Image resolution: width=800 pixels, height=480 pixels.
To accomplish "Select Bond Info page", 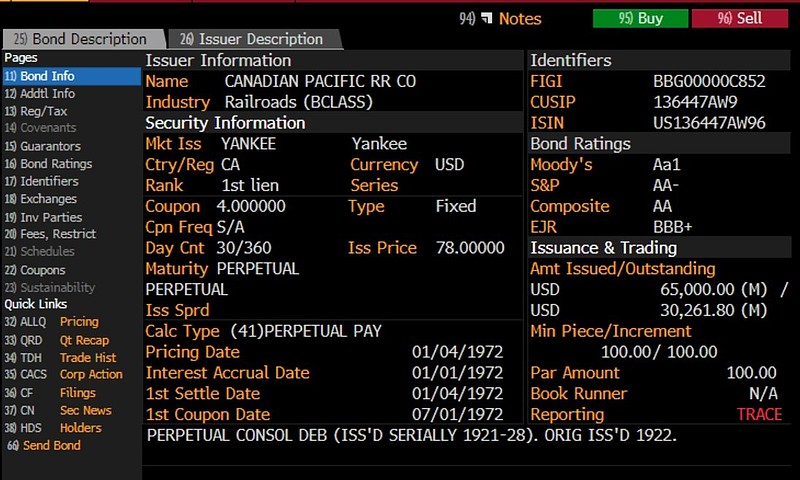I will tap(71, 76).
